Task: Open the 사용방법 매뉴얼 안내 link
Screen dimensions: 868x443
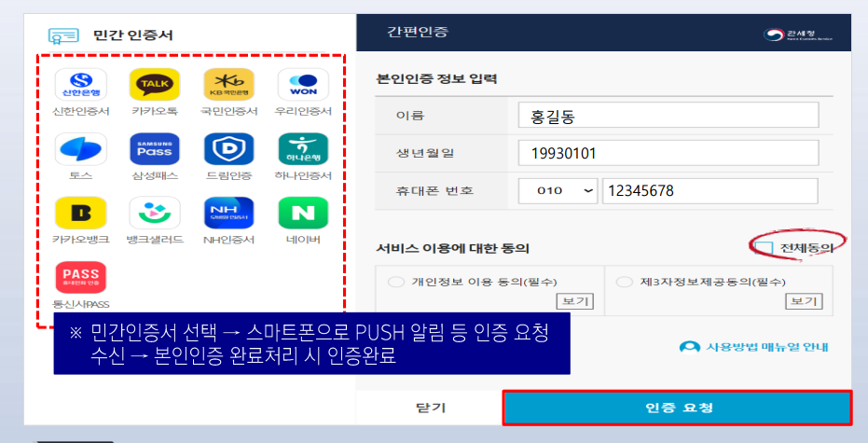Action: pos(754,347)
